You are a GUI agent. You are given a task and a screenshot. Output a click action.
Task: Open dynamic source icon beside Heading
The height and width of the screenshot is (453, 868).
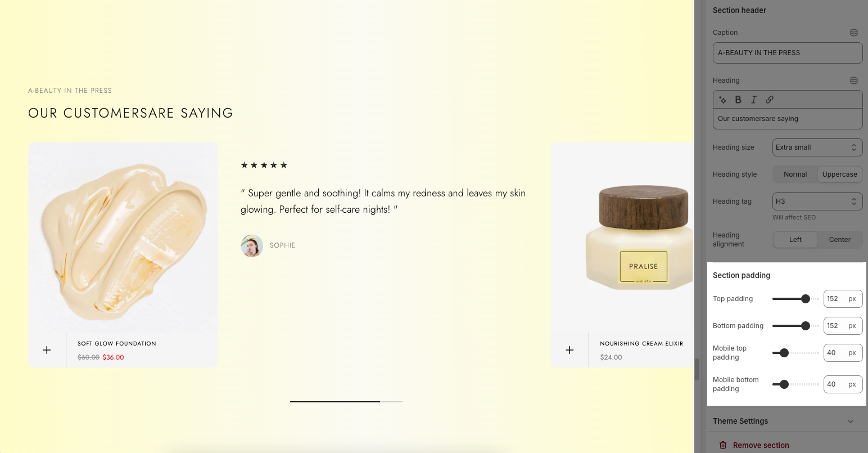pos(854,80)
